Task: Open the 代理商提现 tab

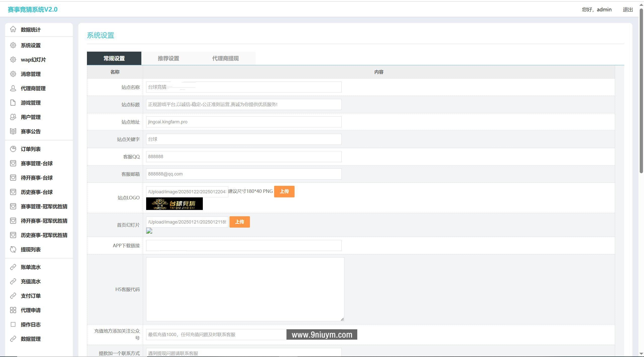Action: [226, 58]
